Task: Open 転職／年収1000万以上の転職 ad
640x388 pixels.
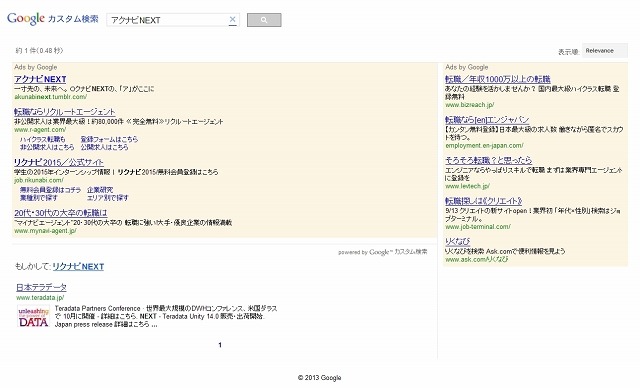Action: pos(498,79)
